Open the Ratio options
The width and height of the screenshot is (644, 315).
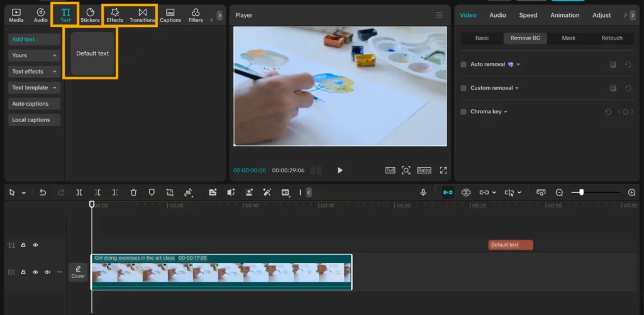point(424,170)
